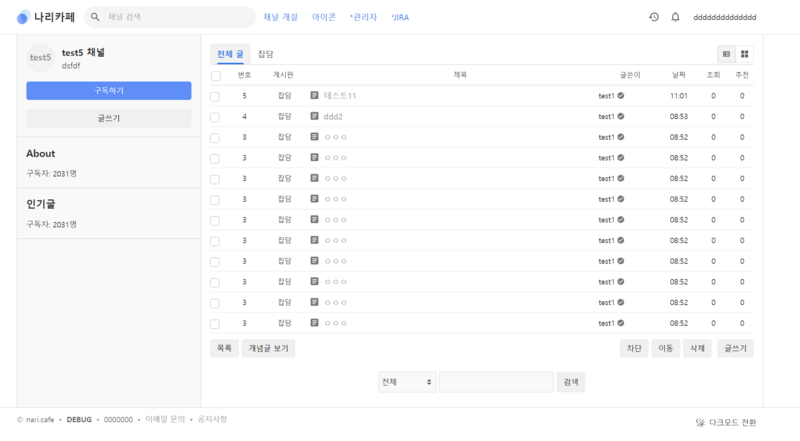Click the search magnifier icon
Viewport: 800px width, 441px height.
95,17
